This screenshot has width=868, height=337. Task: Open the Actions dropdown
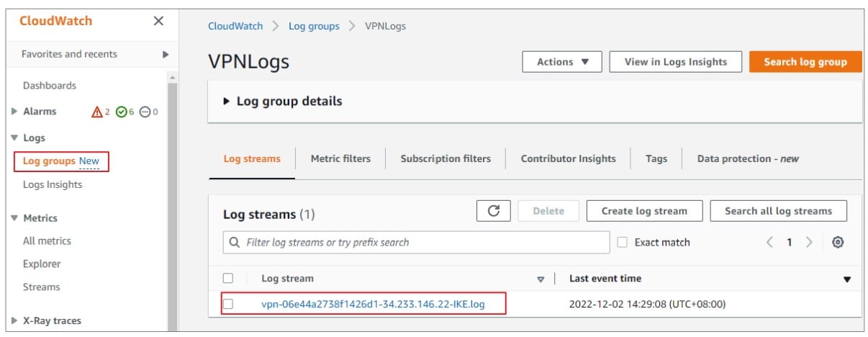point(564,62)
